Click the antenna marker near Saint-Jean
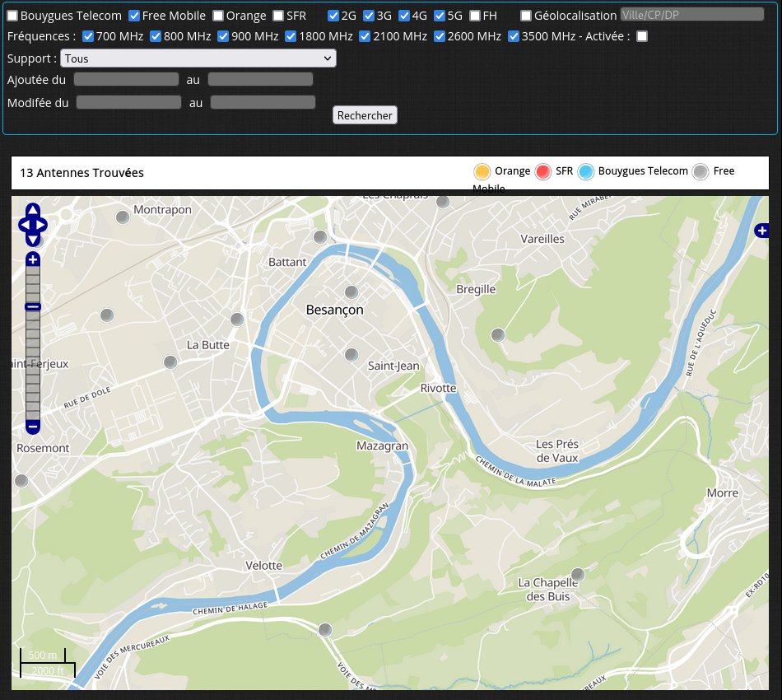The width and height of the screenshot is (782, 700). pos(351,355)
